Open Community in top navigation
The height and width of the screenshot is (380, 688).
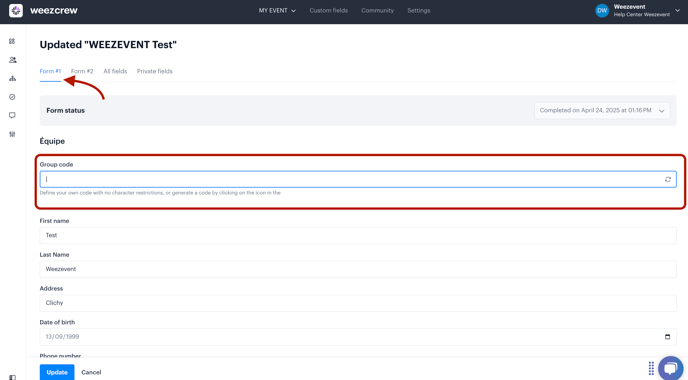point(377,11)
